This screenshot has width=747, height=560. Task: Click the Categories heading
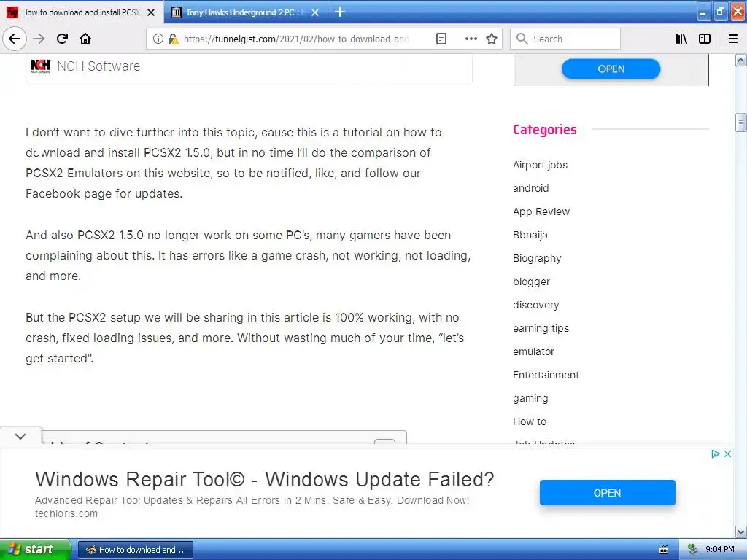544,130
